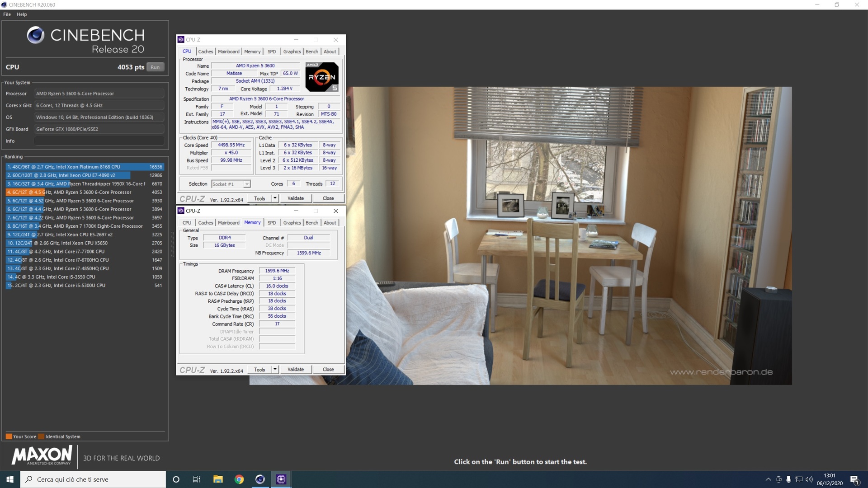This screenshot has height=488, width=868.
Task: Click DRAM Frequency value 1599.6 MHz
Action: coord(277,271)
